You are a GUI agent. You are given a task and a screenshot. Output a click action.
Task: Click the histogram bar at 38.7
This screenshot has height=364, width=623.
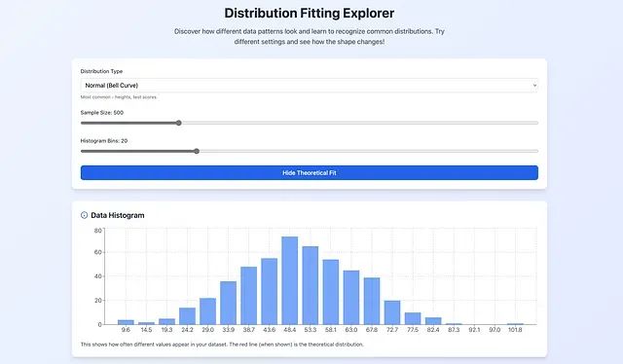(249, 296)
